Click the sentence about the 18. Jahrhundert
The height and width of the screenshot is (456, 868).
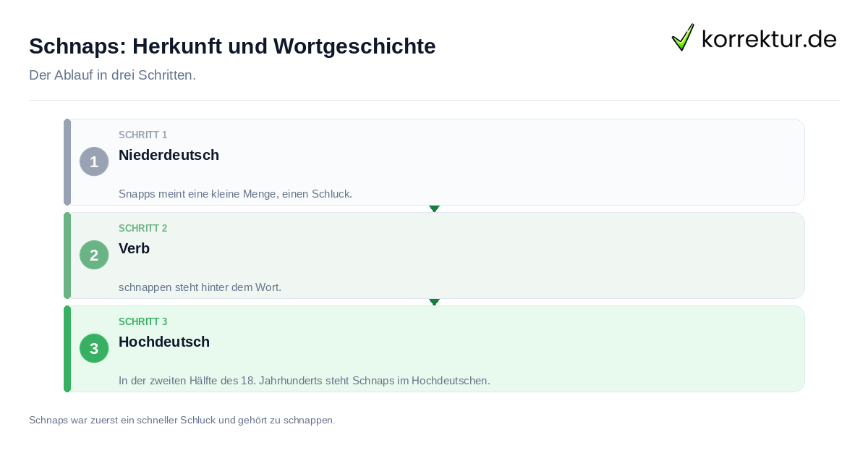[305, 381]
